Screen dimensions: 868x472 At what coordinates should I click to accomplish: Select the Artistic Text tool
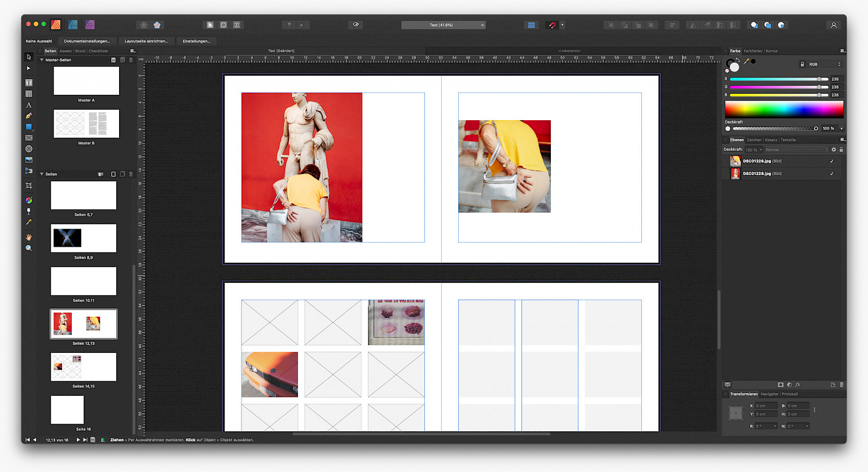click(29, 105)
